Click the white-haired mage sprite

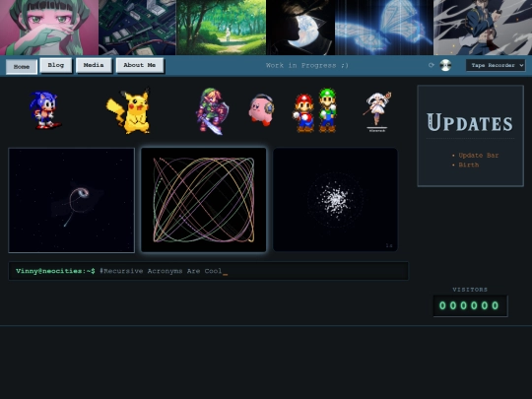(377, 111)
